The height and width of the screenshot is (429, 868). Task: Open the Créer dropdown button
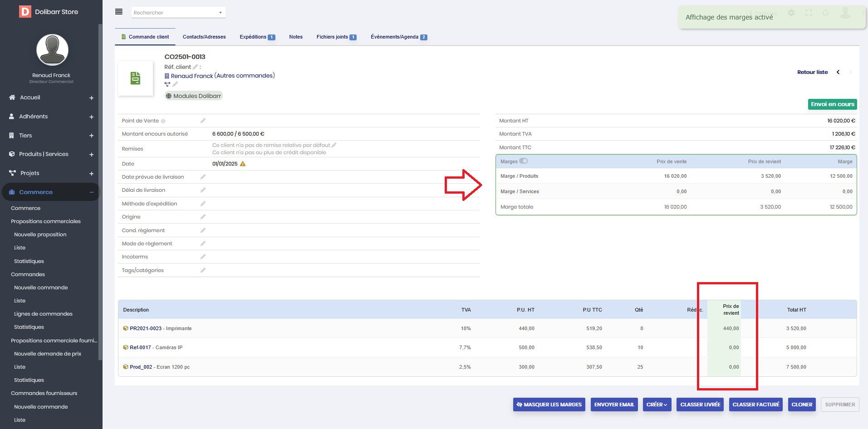657,405
